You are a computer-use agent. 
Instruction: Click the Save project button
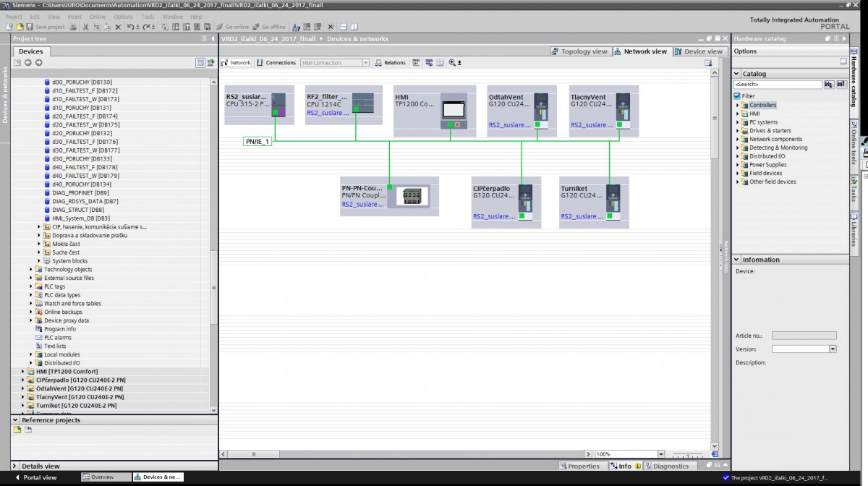coord(46,27)
